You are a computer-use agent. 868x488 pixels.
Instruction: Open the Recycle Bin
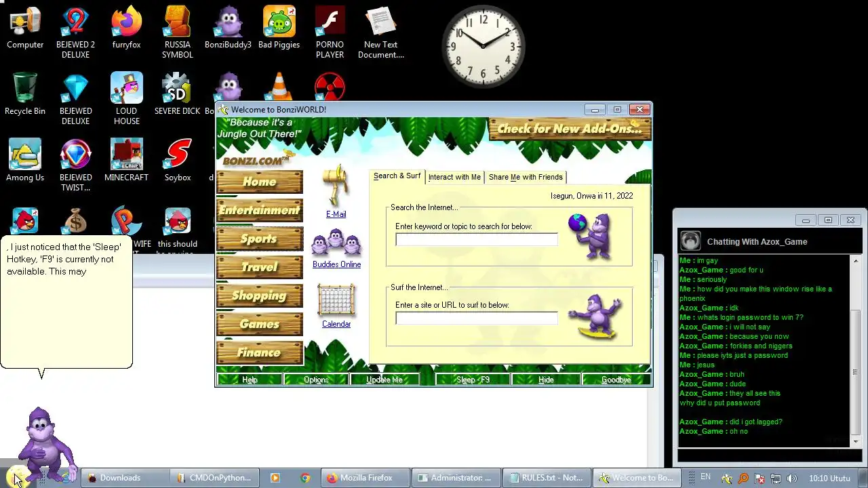click(25, 94)
